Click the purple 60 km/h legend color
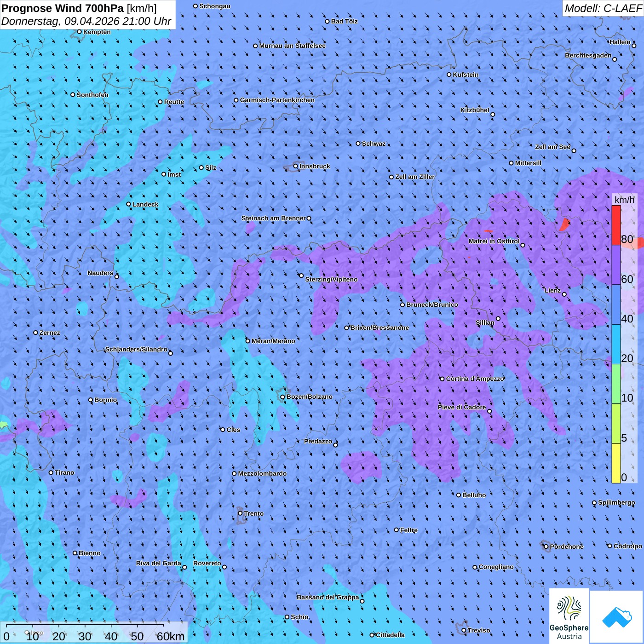This screenshot has height=644, width=644. point(616,265)
